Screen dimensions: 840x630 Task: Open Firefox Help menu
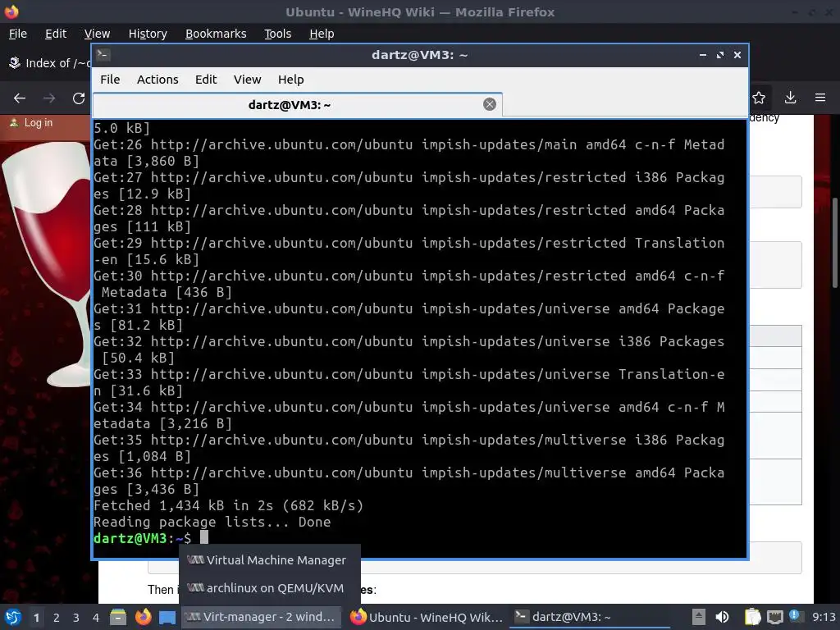(x=322, y=34)
